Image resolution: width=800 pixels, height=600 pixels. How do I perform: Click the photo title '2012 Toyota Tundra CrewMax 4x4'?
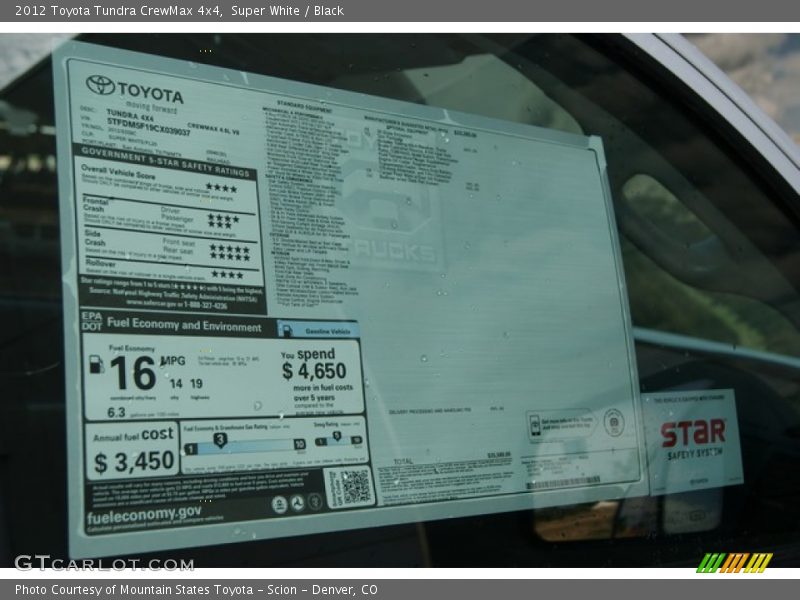(x=118, y=11)
